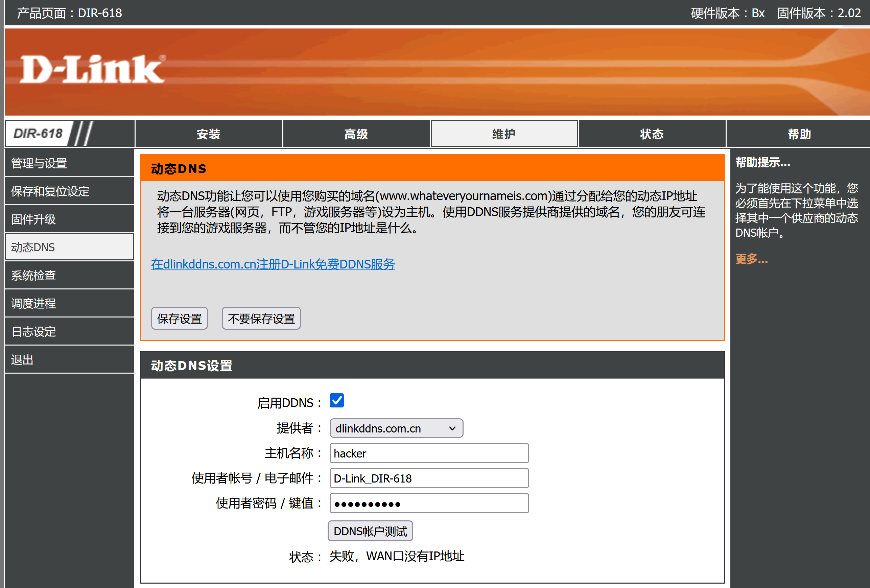Click the D-Link logo

click(x=92, y=69)
